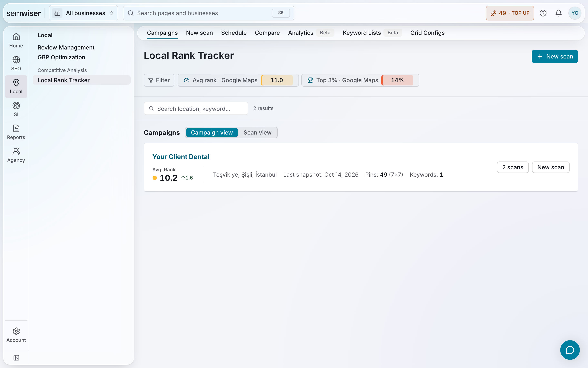Open the SEO globe section
588x368 pixels.
pyautogui.click(x=16, y=64)
